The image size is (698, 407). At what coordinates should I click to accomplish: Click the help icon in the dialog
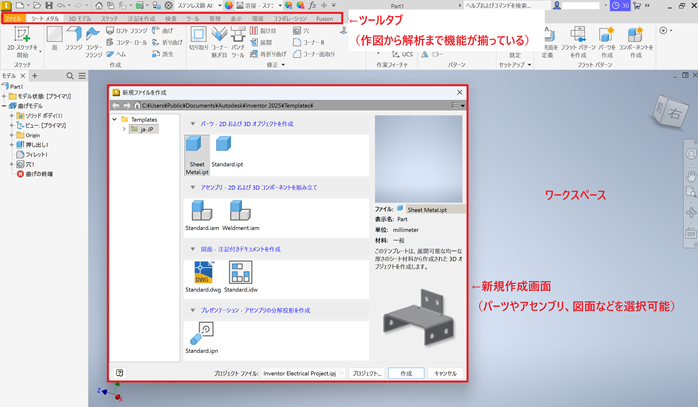pyautogui.click(x=119, y=373)
